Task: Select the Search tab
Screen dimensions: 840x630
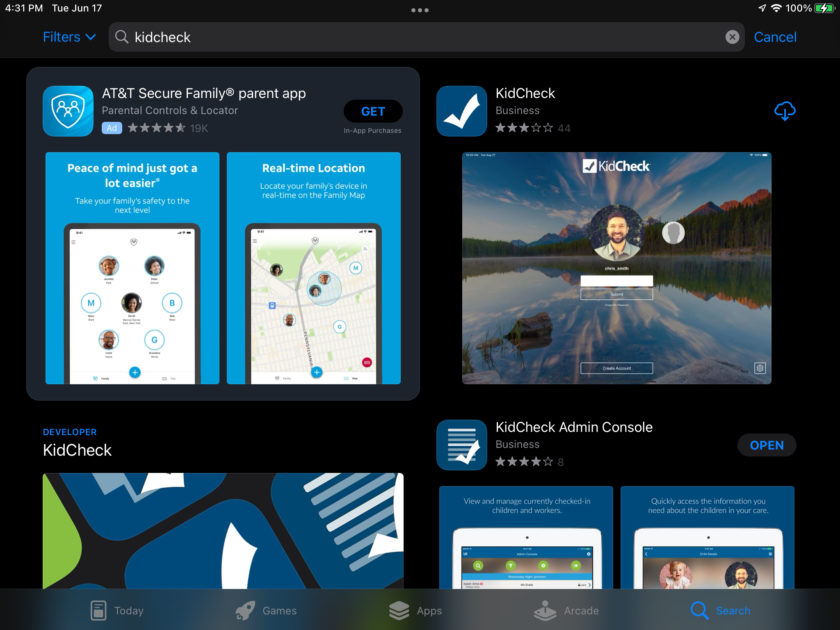Action: (x=720, y=610)
